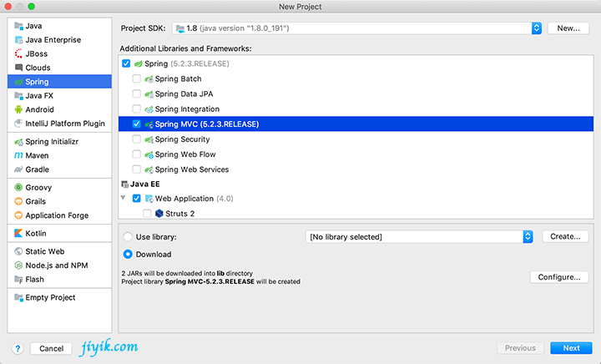The width and height of the screenshot is (601, 364).
Task: Click the 'Static Web' sidebar label
Action: tap(45, 251)
